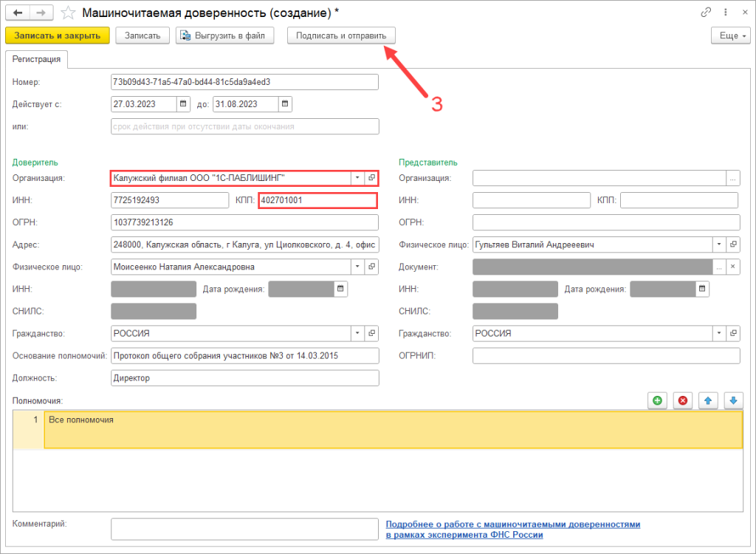Open Доверитель Гражданство РОССИЯ card icon
Viewport: 756px width, 554px height.
(x=371, y=333)
